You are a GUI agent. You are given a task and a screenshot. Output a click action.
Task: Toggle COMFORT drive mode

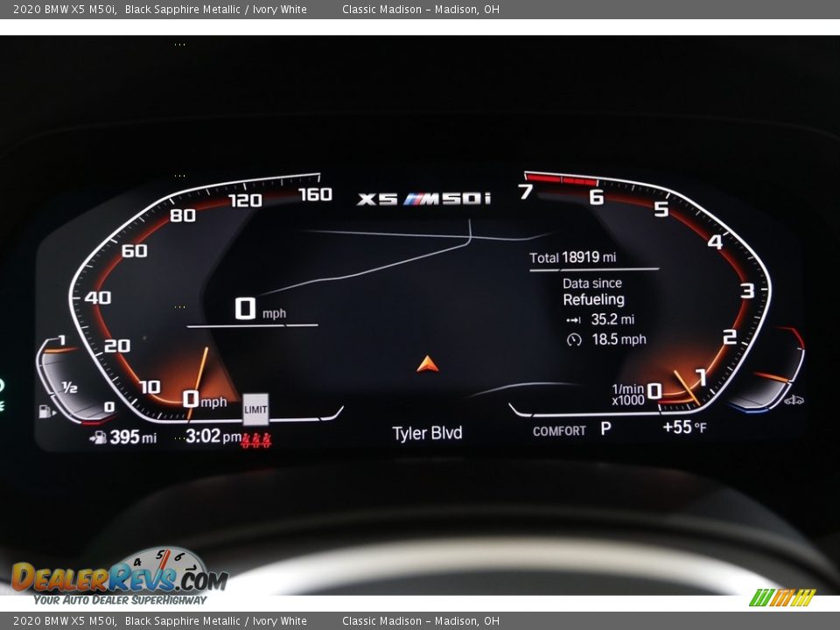click(560, 430)
